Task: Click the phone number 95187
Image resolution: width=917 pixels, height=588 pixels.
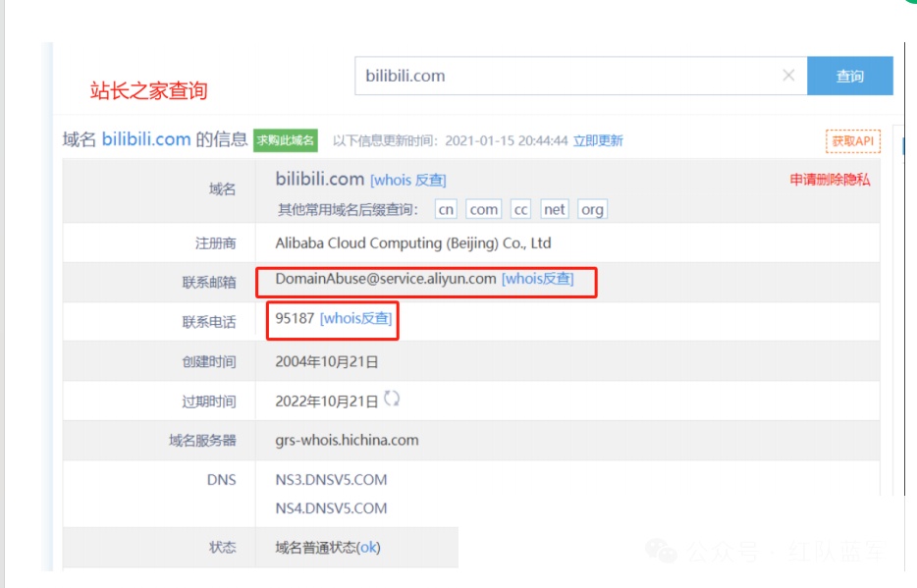Action: coord(295,319)
